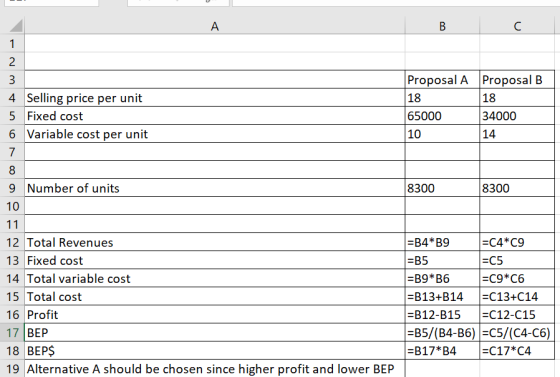Select column B header

point(442,26)
